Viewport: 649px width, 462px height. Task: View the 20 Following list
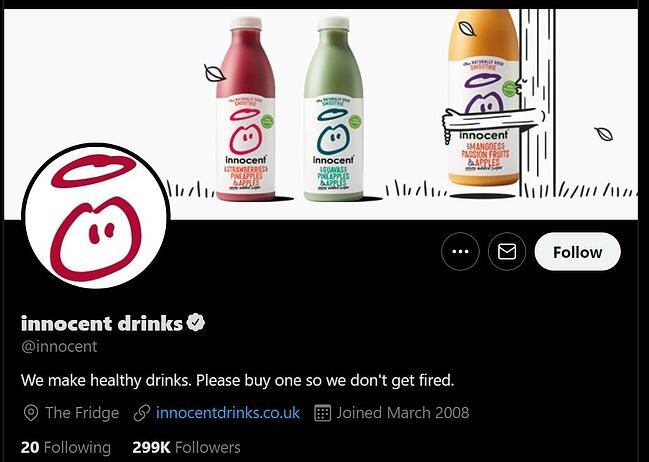coord(66,448)
